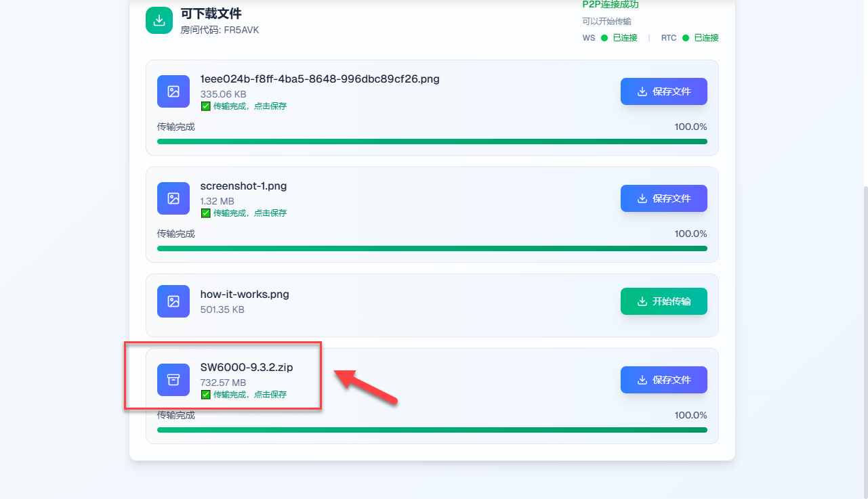
Task: Click the archive icon for SW6000-9.3.2.zip
Action: (x=173, y=380)
